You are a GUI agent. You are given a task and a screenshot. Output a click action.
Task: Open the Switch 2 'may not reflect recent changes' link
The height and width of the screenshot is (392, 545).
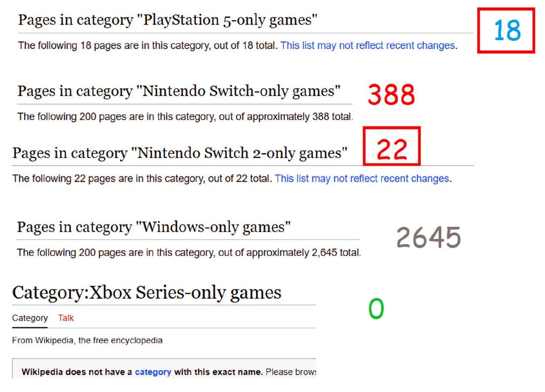tap(362, 179)
